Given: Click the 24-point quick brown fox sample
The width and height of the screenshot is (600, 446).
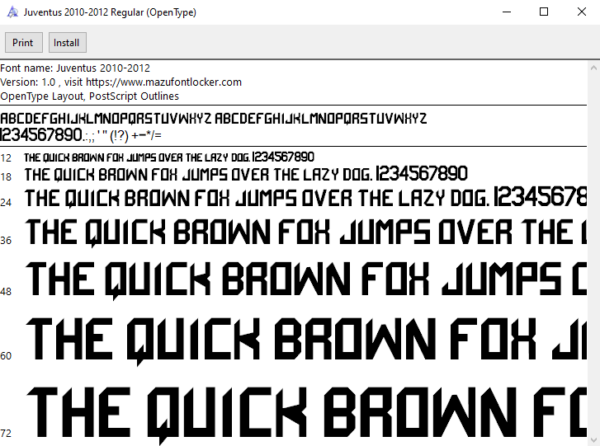Looking at the screenshot, I should coord(306,198).
